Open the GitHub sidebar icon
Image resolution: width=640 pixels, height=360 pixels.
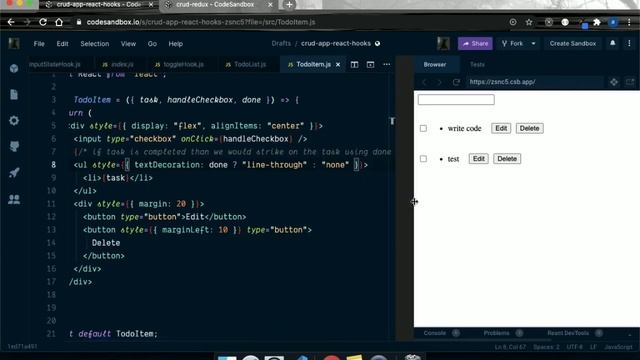14,147
